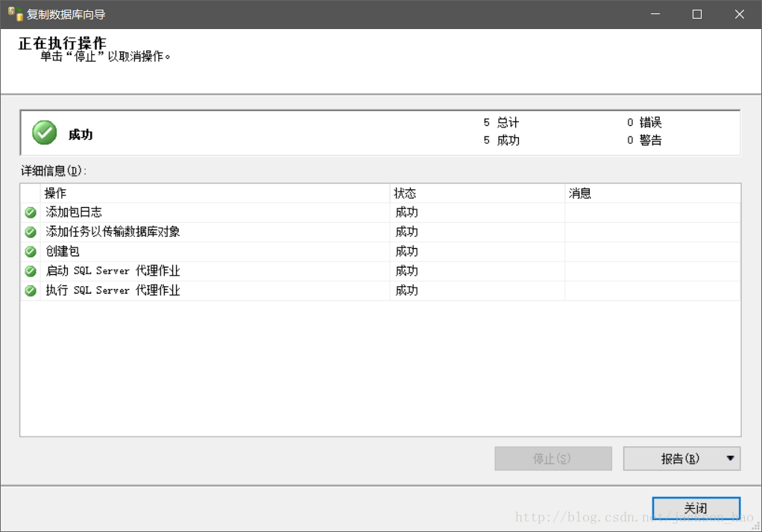Click the large green success checkmark icon
Viewport: 762px width, 532px height.
[x=44, y=133]
